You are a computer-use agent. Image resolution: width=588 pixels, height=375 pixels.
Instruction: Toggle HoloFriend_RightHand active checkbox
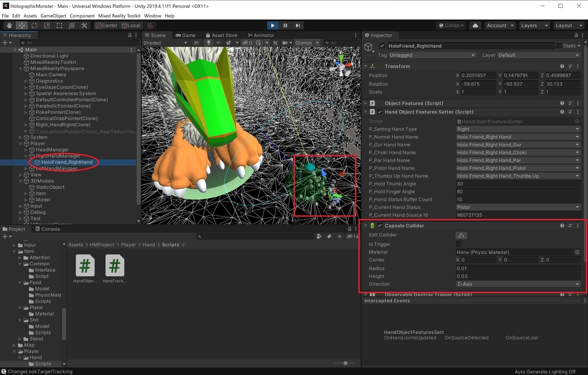click(x=382, y=46)
